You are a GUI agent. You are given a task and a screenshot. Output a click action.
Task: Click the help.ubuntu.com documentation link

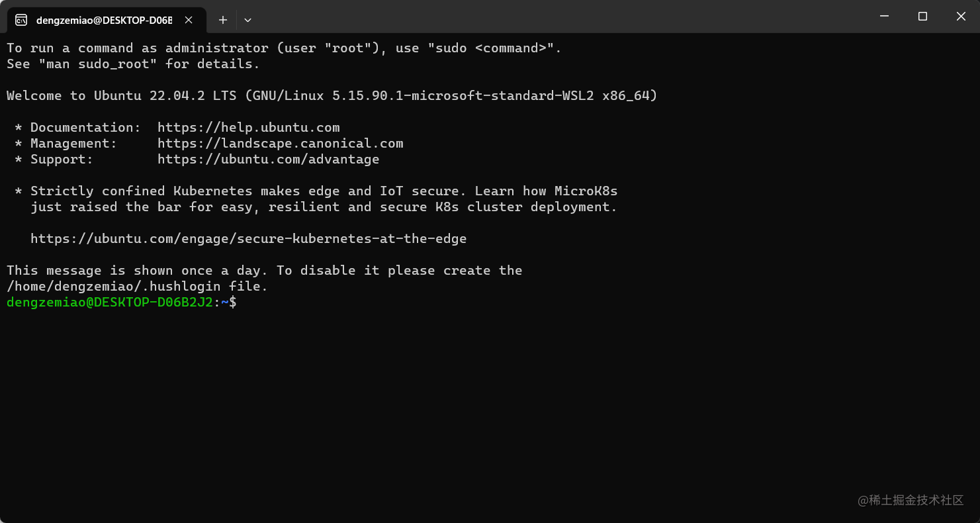click(x=248, y=127)
